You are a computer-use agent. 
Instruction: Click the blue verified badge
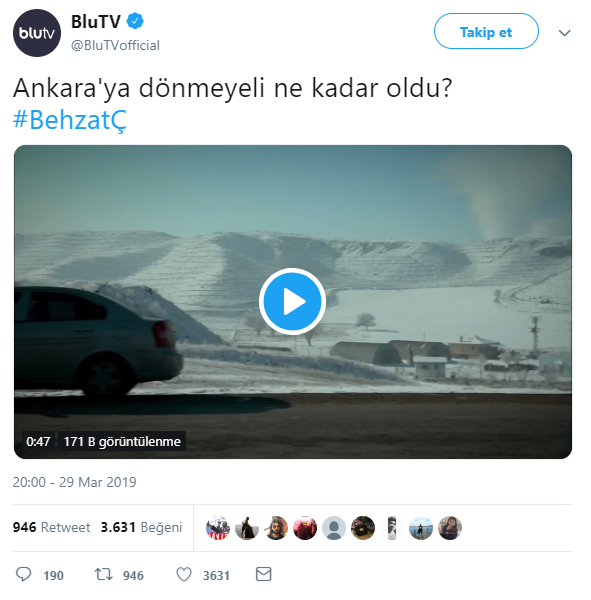[135, 21]
